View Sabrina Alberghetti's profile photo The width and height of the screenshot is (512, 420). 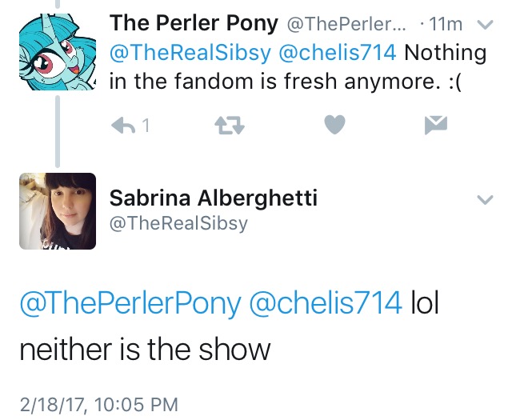pyautogui.click(x=54, y=210)
